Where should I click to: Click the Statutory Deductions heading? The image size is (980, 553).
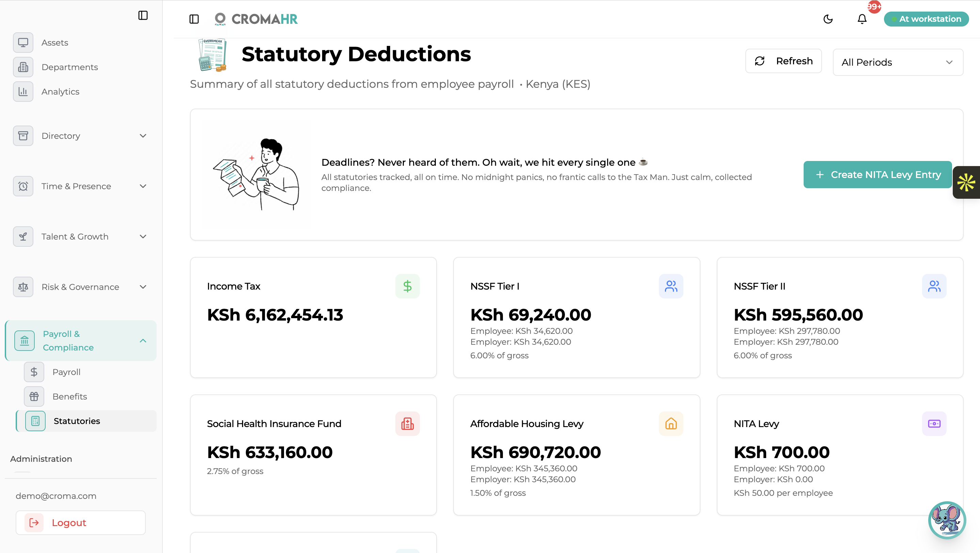tap(356, 54)
